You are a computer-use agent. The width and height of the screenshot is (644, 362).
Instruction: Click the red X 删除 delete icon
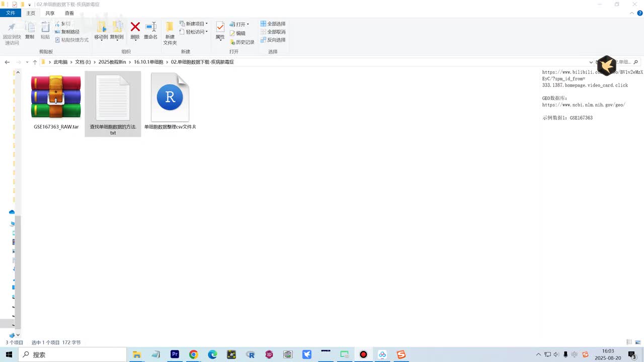click(x=135, y=27)
